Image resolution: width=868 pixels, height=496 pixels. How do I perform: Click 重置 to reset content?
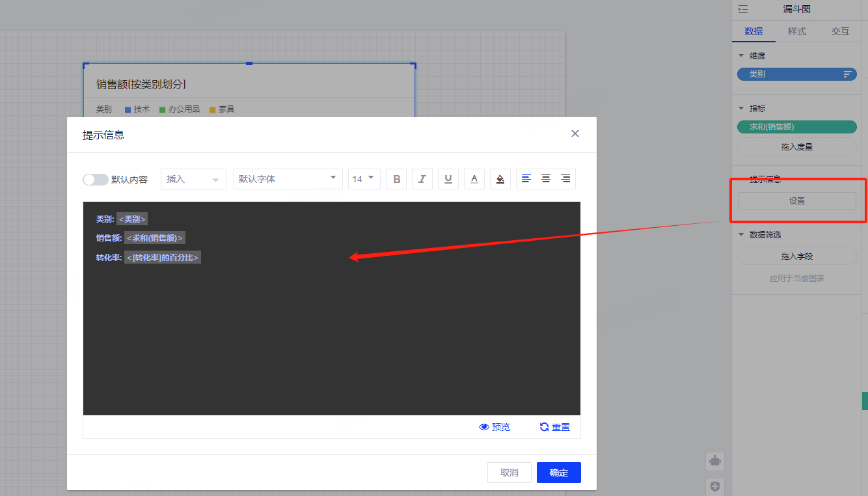[x=555, y=427]
